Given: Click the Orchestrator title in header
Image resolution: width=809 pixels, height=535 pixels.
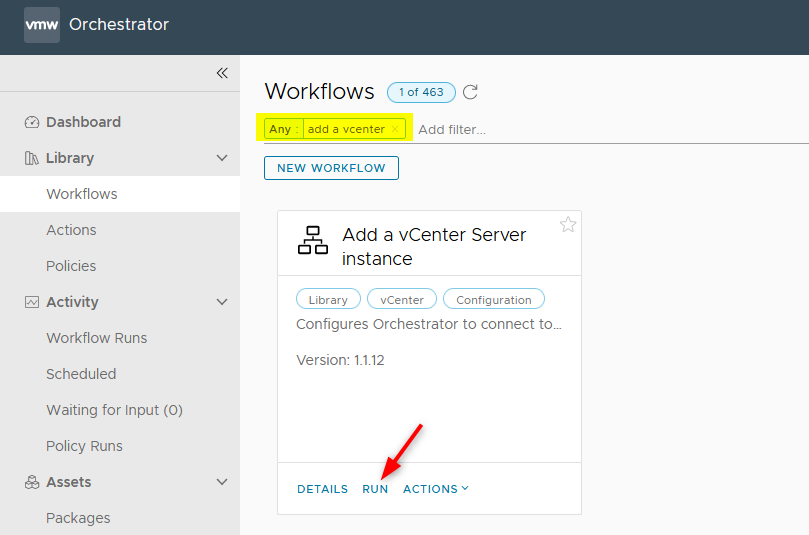Looking at the screenshot, I should coord(119,24).
